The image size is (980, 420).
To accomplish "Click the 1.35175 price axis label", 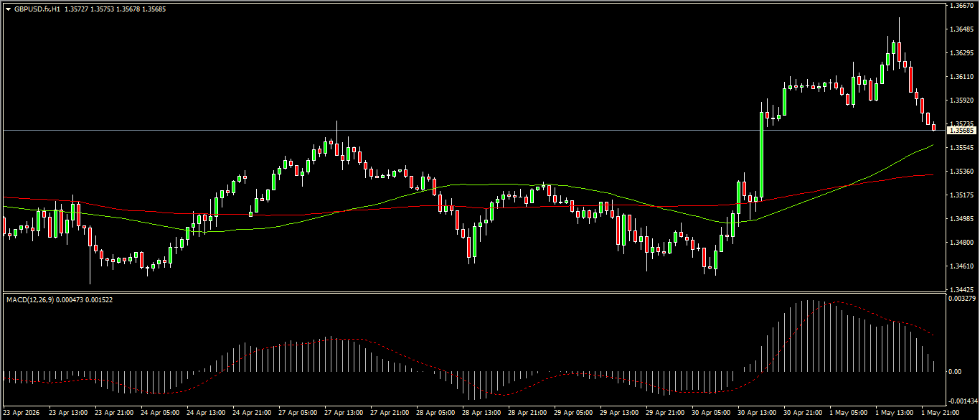I will tap(961, 195).
